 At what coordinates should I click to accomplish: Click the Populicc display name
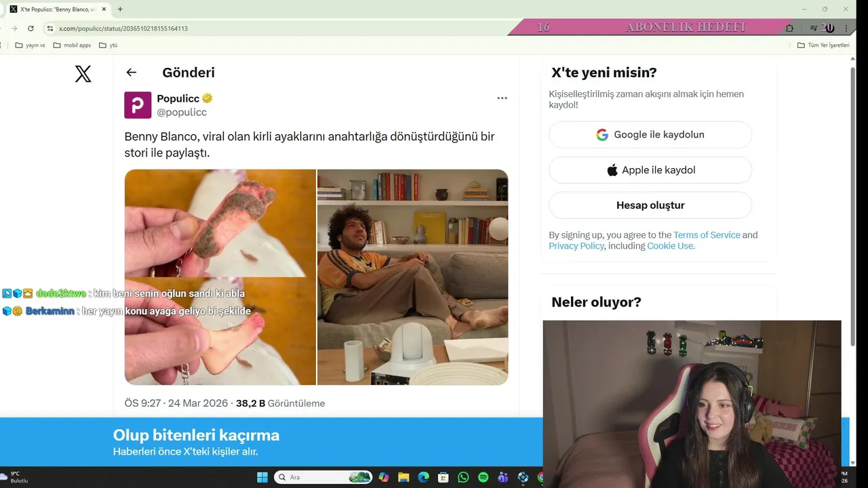(x=178, y=98)
